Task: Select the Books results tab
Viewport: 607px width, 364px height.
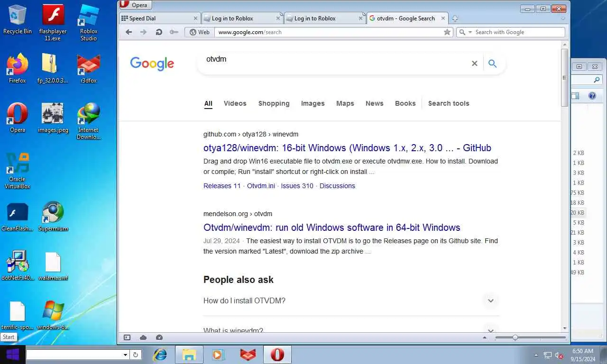Action: [x=405, y=103]
